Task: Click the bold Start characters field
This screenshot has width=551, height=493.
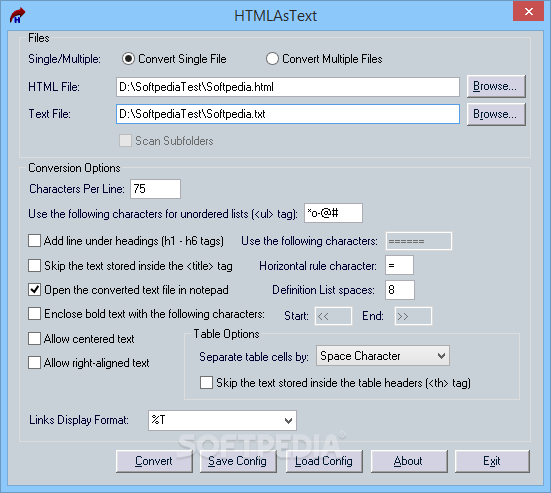Action: coord(333,316)
